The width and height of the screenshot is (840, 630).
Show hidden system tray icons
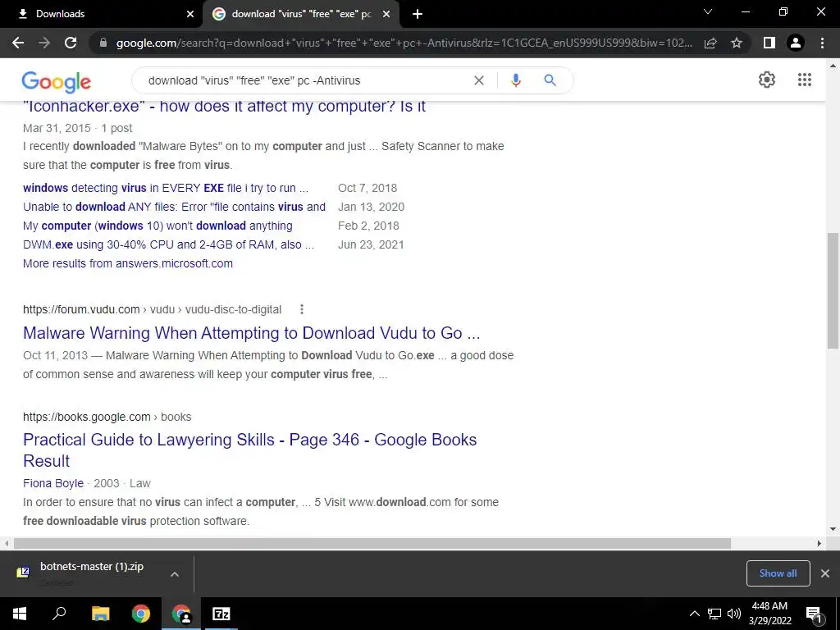click(694, 614)
